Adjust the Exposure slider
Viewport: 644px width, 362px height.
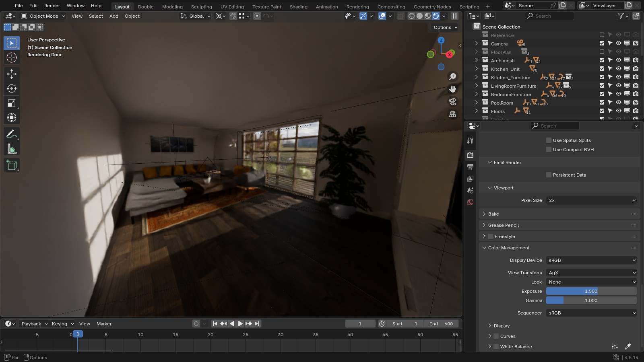591,291
